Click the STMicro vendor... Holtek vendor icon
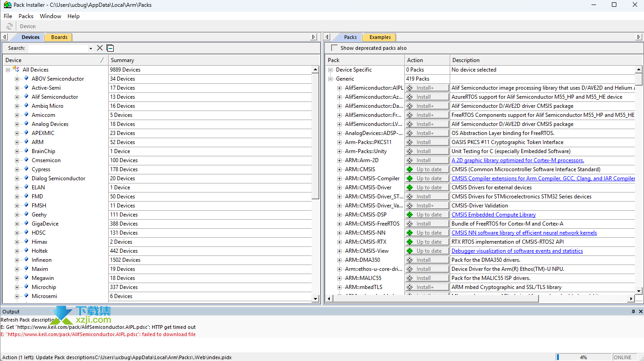 coord(27,251)
